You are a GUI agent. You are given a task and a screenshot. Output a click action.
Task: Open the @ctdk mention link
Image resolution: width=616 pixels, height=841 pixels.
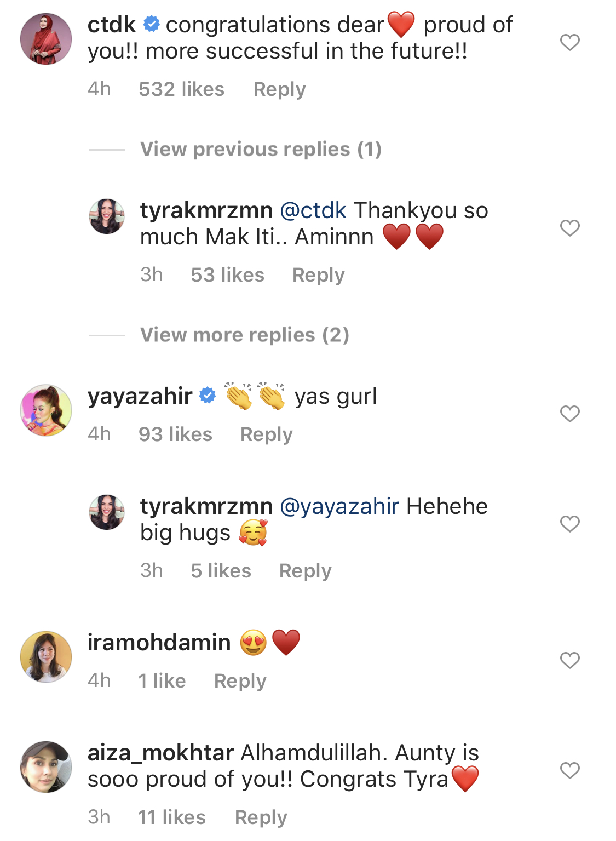click(313, 210)
